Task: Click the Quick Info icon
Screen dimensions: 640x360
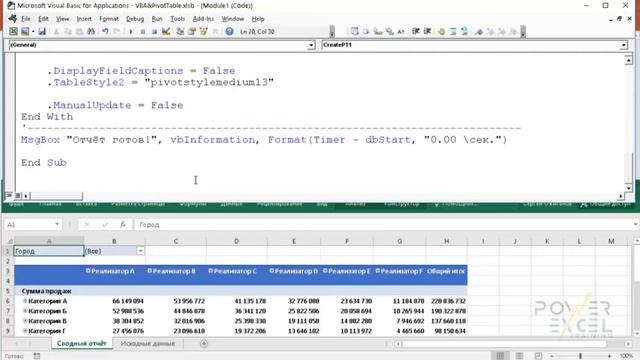Action: (x=378, y=31)
